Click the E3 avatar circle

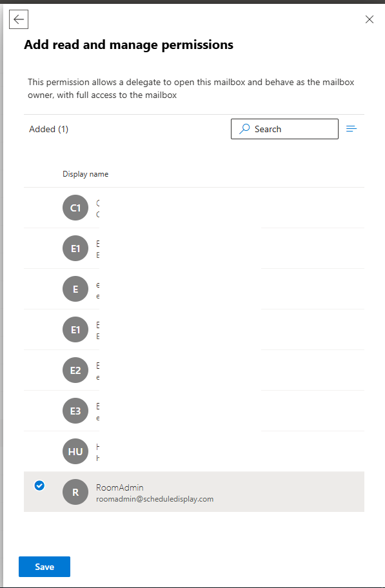coord(75,411)
